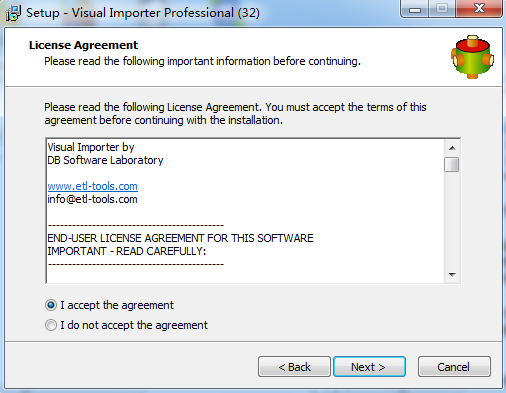Open the www.etl-tools.com link
This screenshot has height=393, width=506.
pos(92,186)
